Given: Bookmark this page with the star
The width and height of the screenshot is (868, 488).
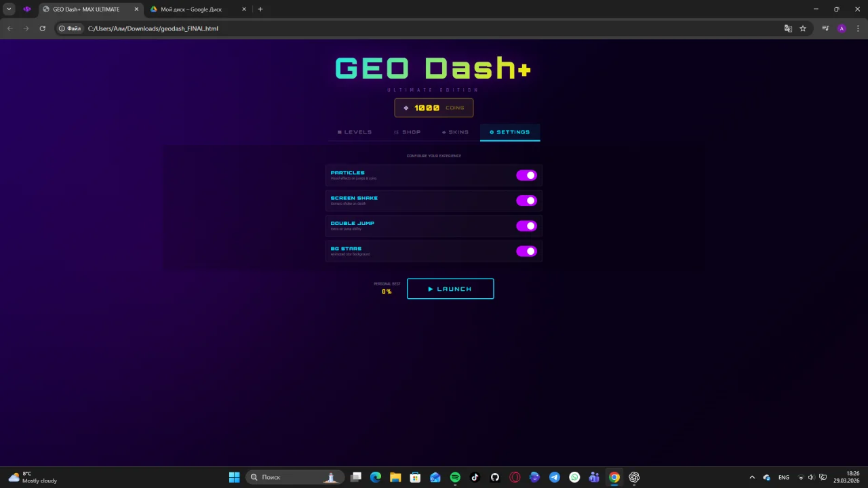Looking at the screenshot, I should point(803,28).
